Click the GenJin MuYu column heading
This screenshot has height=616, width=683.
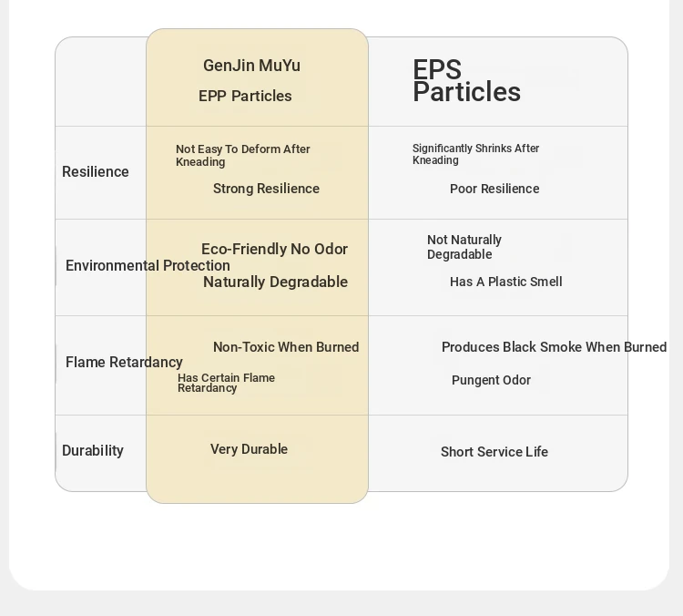[251, 66]
